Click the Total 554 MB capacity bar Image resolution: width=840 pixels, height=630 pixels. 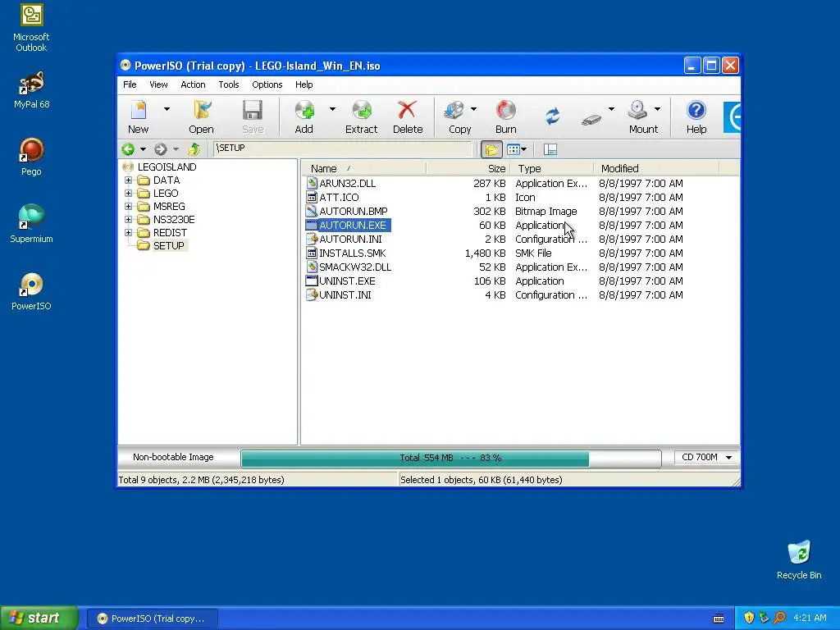(451, 458)
